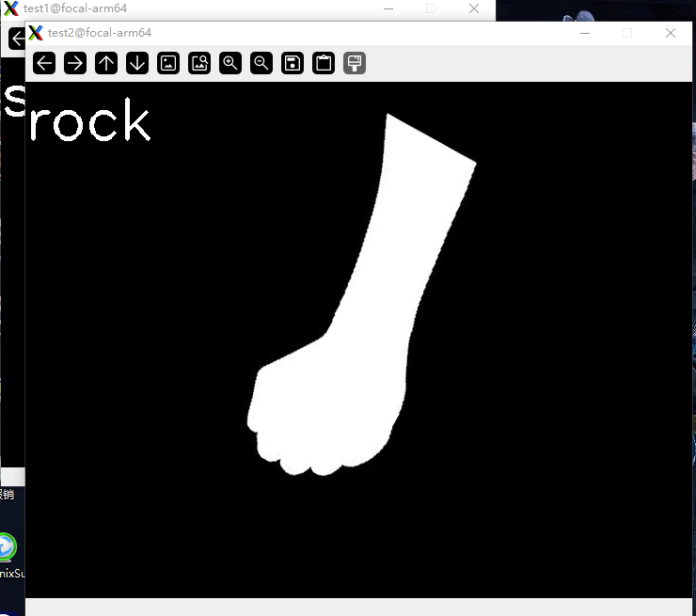
Task: Click the image with magnifier icon
Action: point(199,63)
